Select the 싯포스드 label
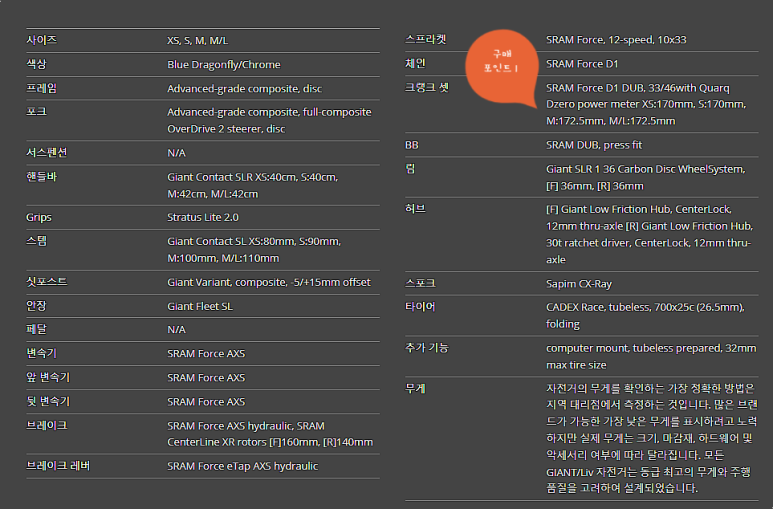The height and width of the screenshot is (509, 773). click(46, 282)
